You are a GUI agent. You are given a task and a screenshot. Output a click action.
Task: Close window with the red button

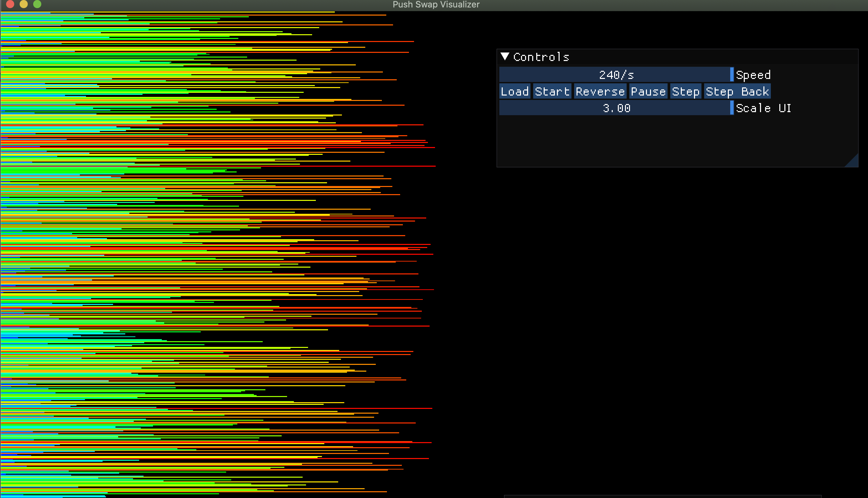10,4
